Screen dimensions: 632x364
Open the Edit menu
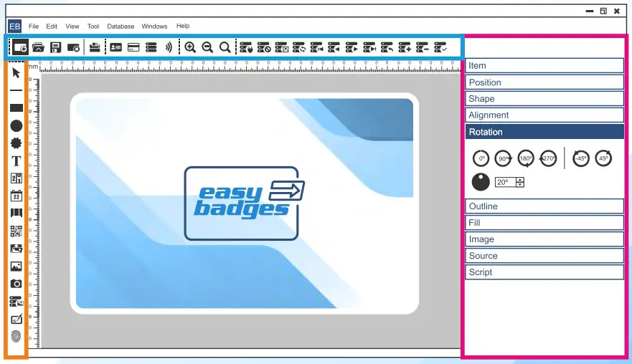(52, 27)
